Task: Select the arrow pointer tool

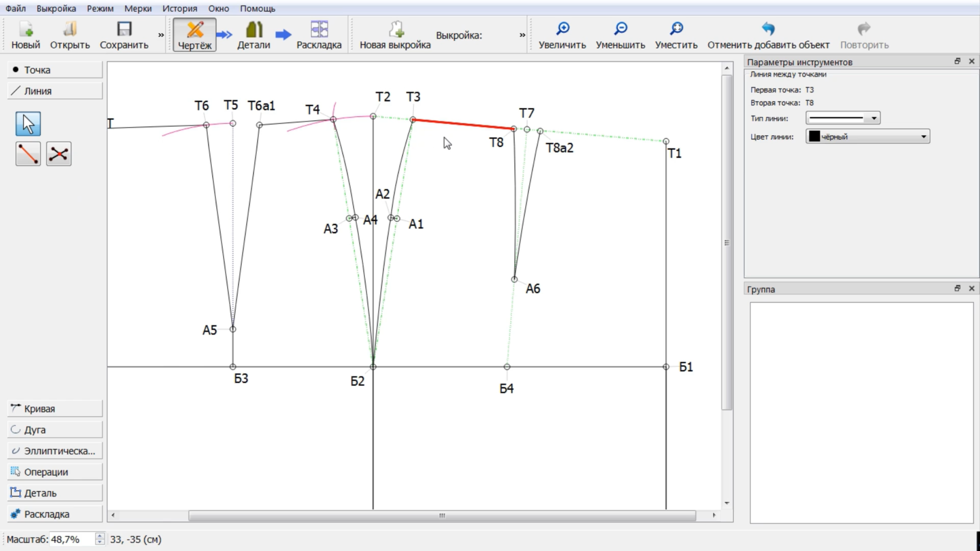Action: (x=28, y=124)
